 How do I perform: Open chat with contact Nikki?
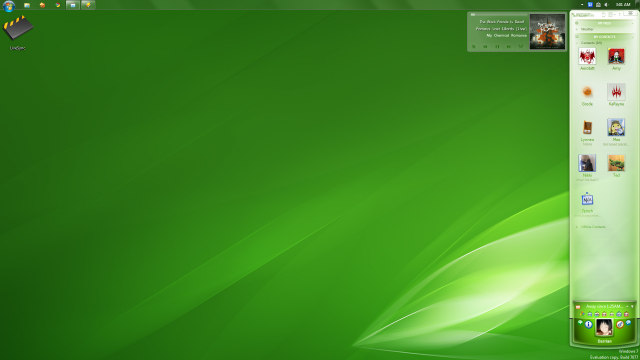[x=587, y=163]
